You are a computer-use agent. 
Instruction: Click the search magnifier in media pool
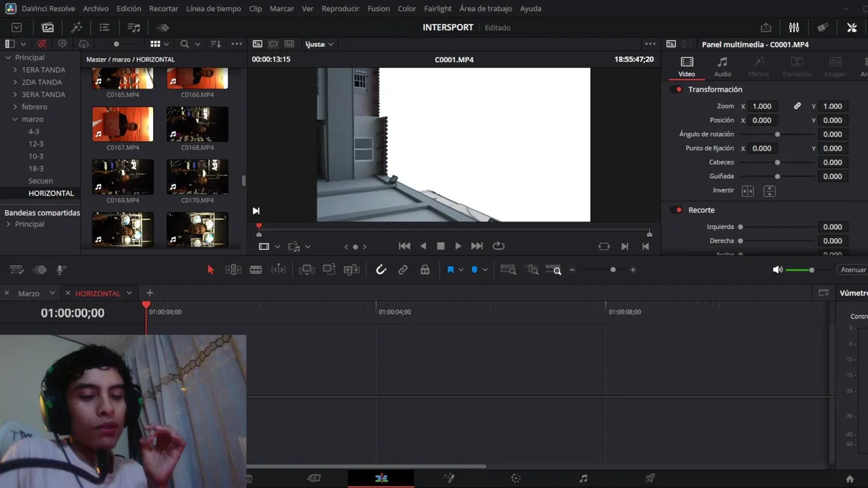184,44
